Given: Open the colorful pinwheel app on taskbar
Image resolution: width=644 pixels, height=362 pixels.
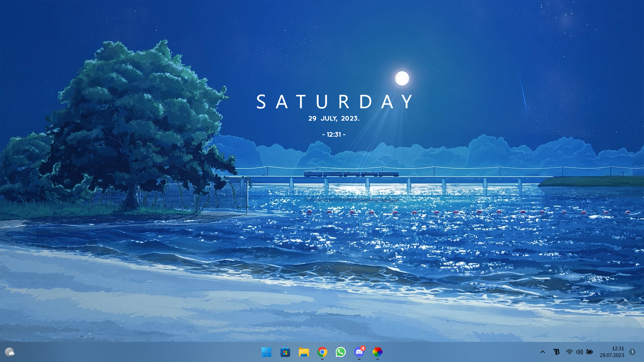Looking at the screenshot, I should coord(378,352).
